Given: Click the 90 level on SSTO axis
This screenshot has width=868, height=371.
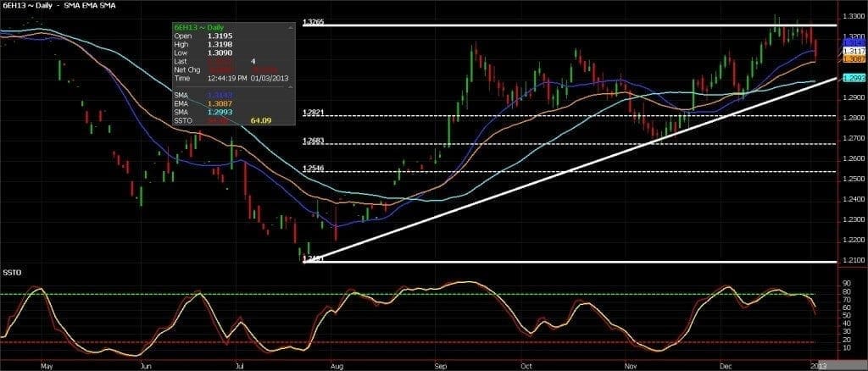Looking at the screenshot, I should (847, 283).
